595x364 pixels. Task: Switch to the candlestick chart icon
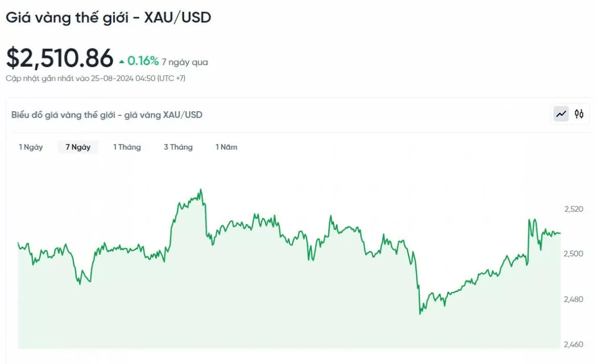click(579, 114)
